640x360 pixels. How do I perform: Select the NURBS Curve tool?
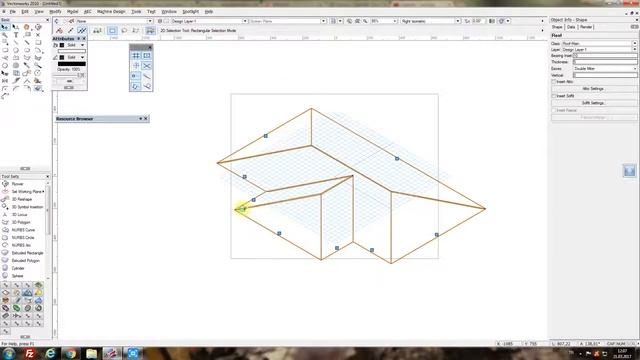point(22,230)
